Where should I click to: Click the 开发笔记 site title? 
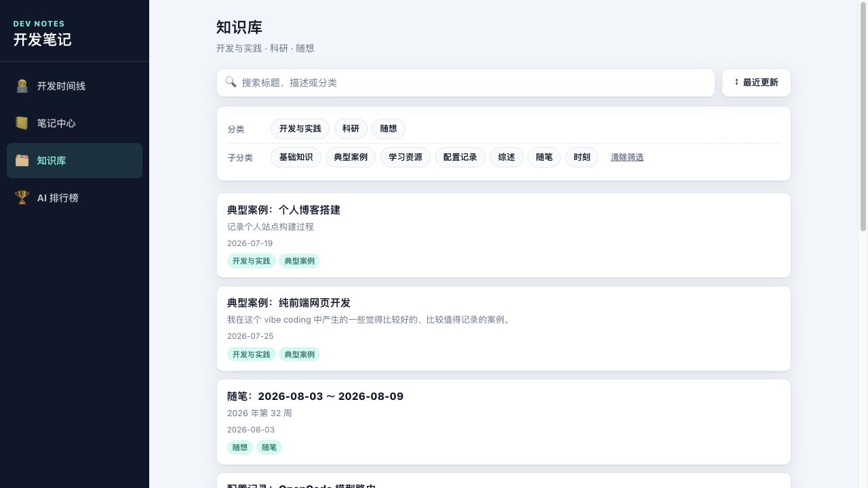pos(42,39)
